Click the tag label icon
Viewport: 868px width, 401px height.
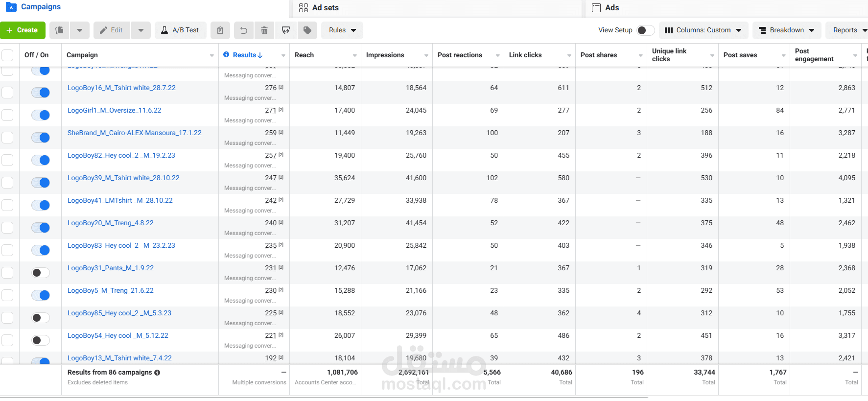(307, 30)
